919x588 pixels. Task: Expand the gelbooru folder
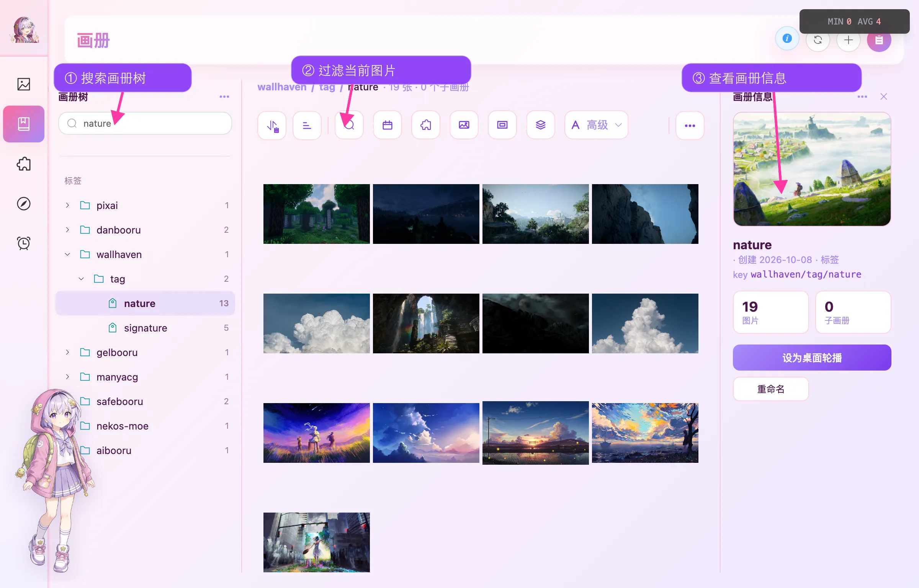[67, 353]
